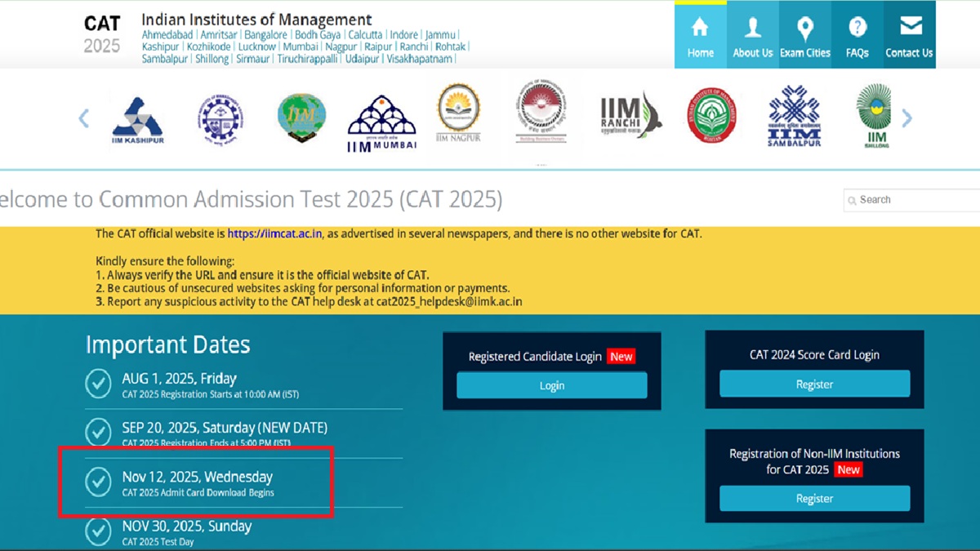Click the left carousel arrow
This screenshot has height=551, width=980.
coord(83,118)
